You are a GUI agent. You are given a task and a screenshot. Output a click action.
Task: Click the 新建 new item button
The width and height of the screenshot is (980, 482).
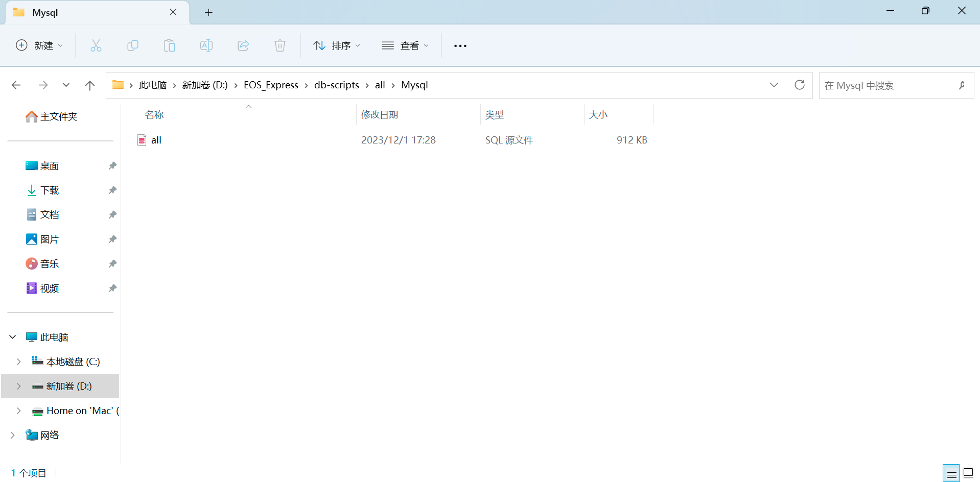point(39,45)
